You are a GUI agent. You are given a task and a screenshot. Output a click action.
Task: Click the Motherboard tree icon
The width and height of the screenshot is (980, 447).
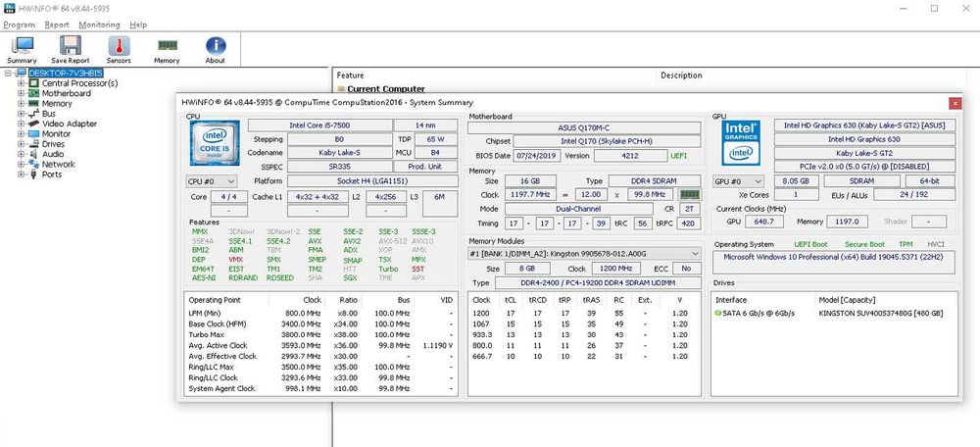click(32, 93)
